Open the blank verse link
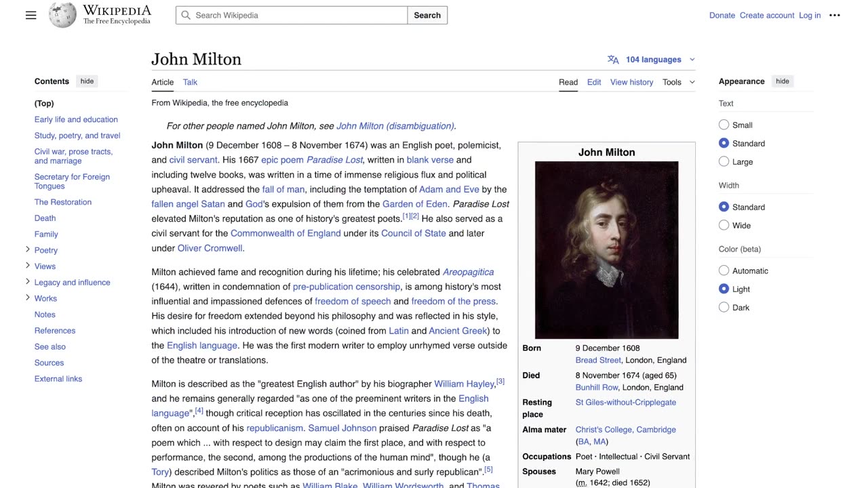868x488 pixels. 430,160
